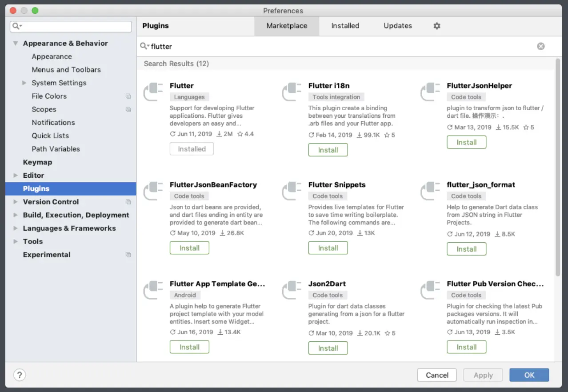Click the Version Control project-level icon
Viewport: 568px width, 392px height.
128,202
